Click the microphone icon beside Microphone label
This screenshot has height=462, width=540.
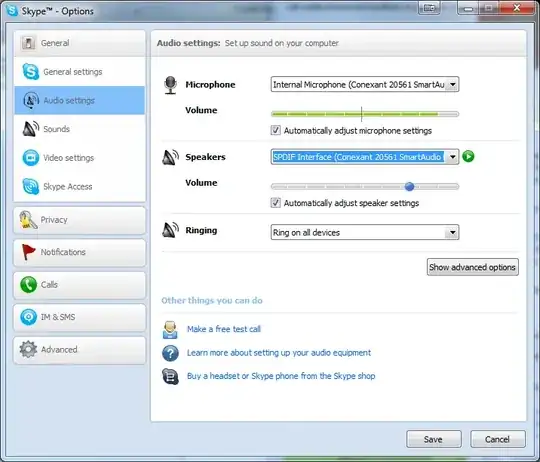tap(170, 85)
